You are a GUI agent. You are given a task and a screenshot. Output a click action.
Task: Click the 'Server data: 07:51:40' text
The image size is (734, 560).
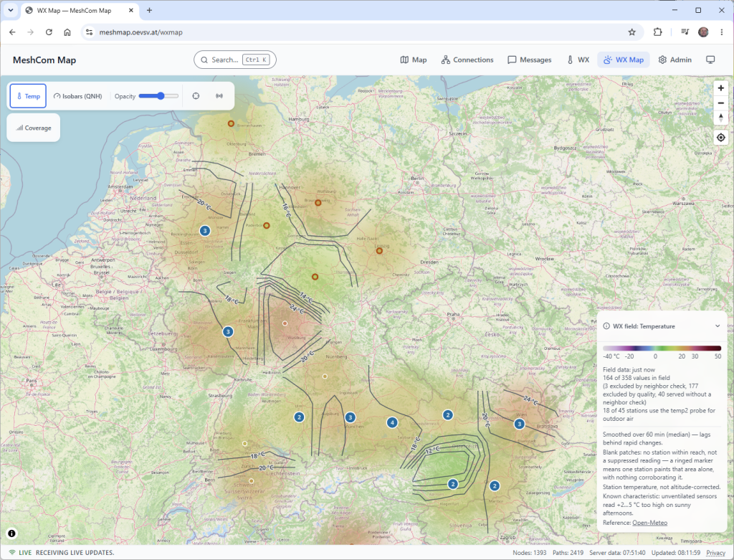(x=617, y=553)
